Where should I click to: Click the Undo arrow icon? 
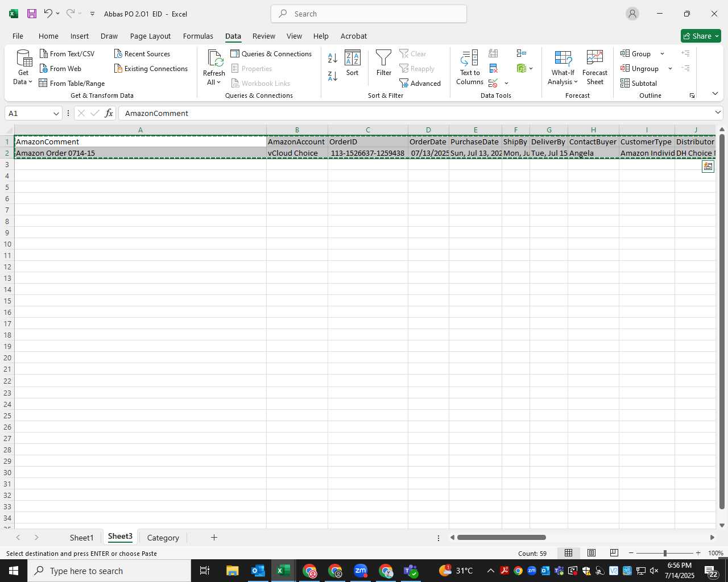[x=48, y=14]
